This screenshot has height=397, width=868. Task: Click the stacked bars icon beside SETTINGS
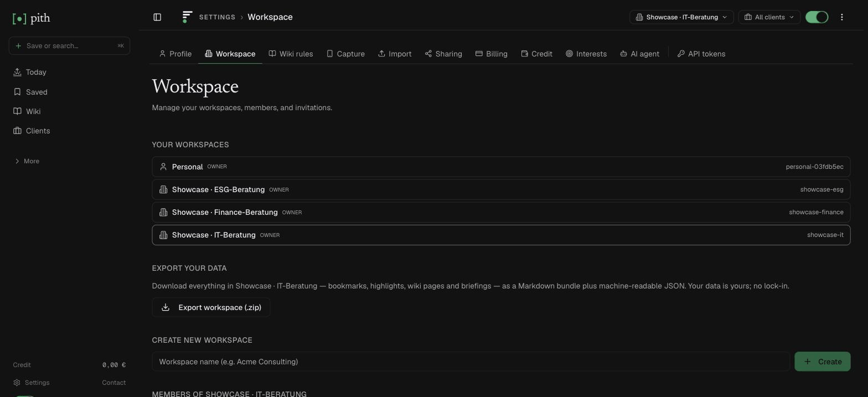click(x=187, y=17)
